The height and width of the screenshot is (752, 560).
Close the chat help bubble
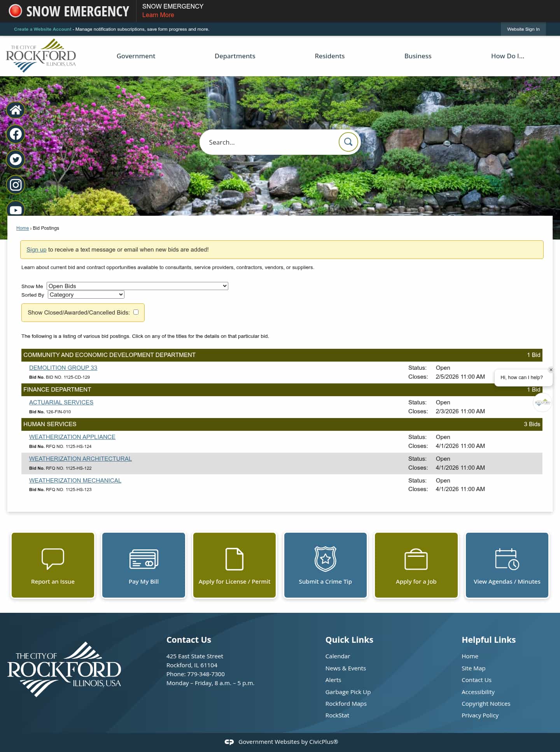[x=551, y=370]
